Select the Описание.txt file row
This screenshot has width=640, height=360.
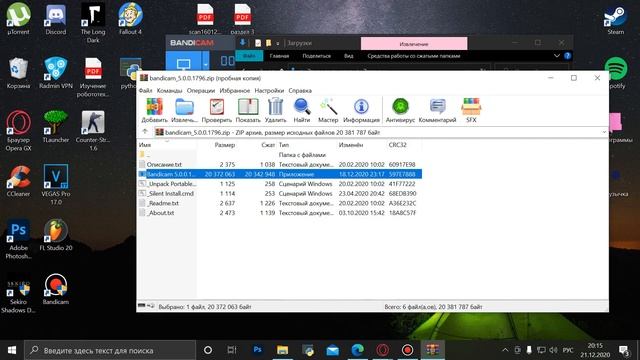(280, 164)
